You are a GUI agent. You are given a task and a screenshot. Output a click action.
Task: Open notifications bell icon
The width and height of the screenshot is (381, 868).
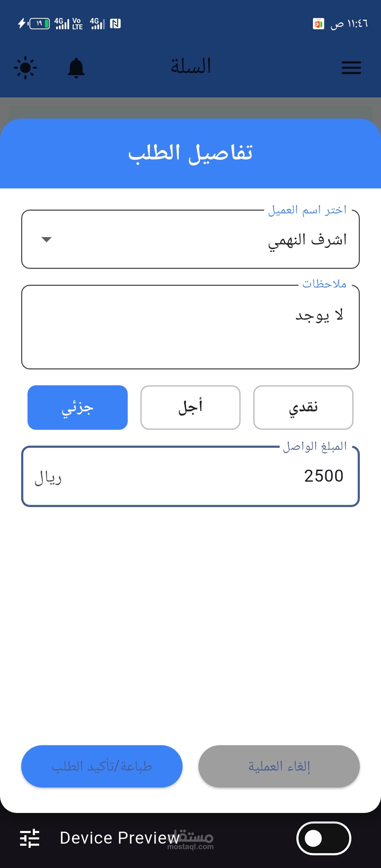click(76, 68)
